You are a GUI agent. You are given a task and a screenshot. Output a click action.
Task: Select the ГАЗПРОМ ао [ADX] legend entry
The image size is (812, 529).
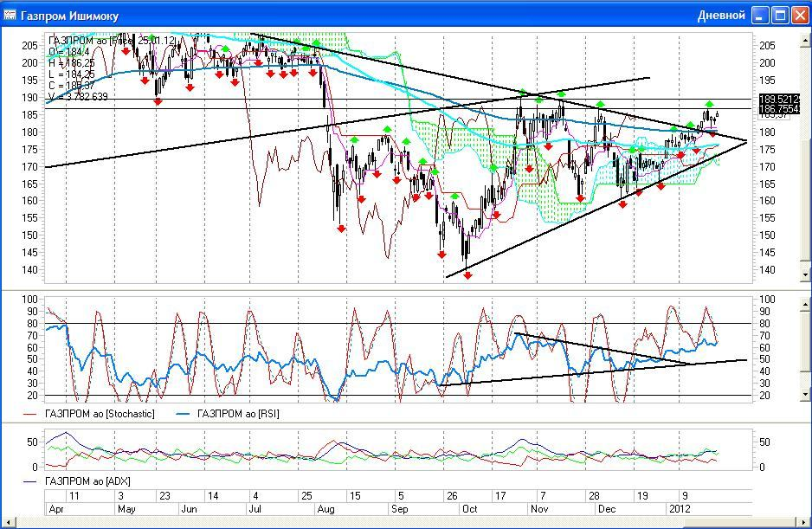[77, 481]
